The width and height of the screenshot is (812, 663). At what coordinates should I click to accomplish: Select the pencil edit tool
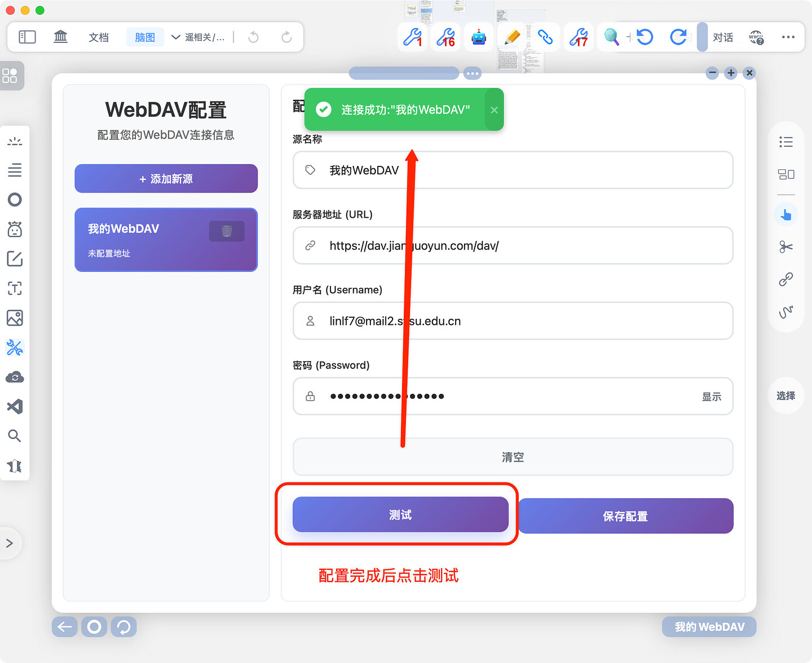coord(512,37)
